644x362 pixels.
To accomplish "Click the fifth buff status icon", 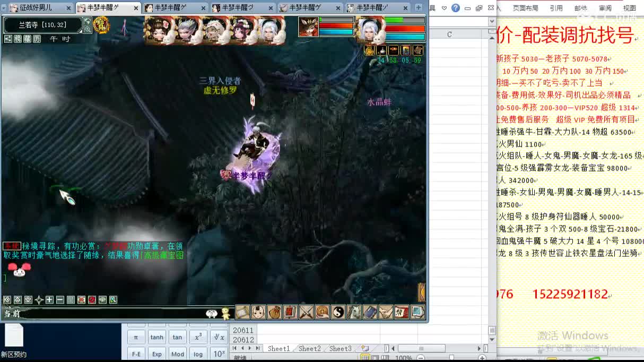I will point(419,50).
